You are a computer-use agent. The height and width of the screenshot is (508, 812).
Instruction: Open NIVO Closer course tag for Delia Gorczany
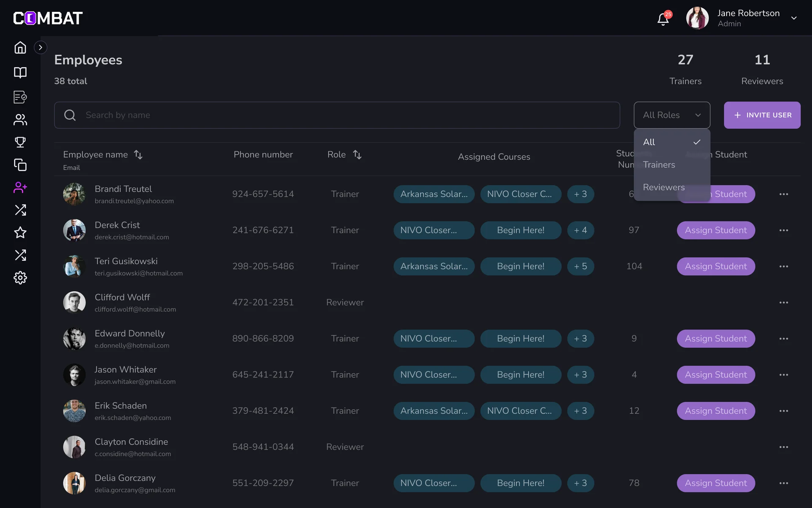pos(434,483)
